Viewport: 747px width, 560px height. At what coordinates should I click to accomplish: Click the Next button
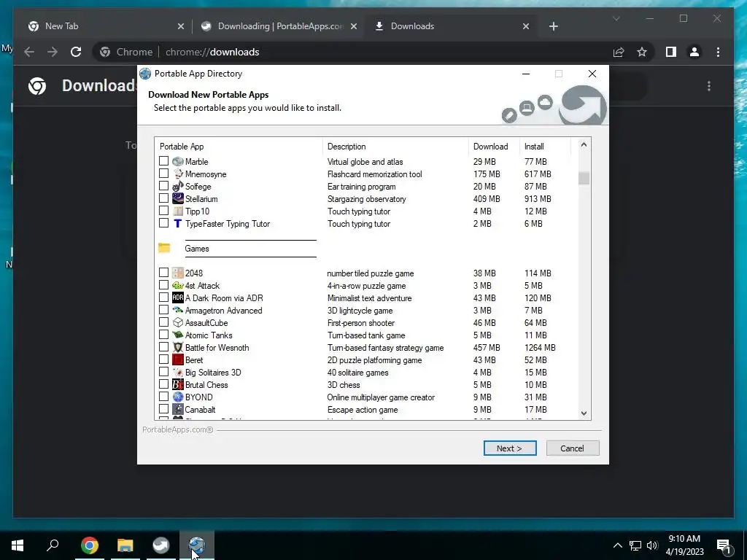510,448
